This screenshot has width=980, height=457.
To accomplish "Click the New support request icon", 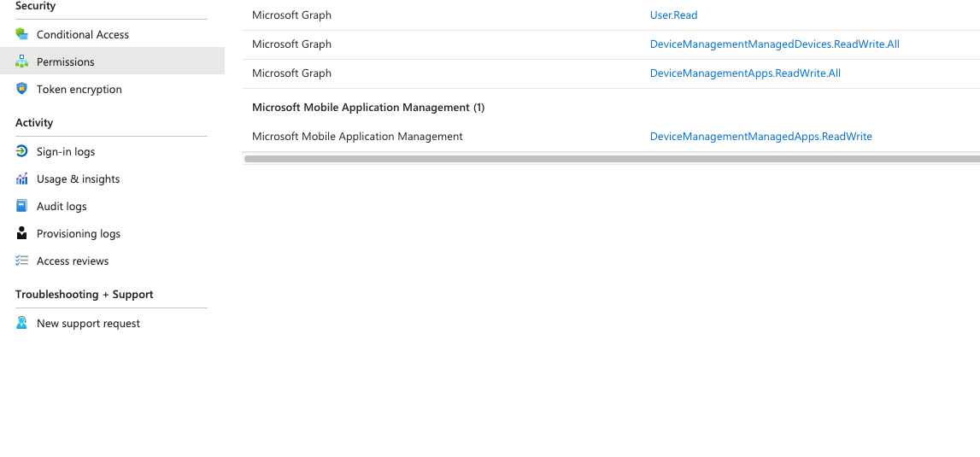I will [x=22, y=323].
